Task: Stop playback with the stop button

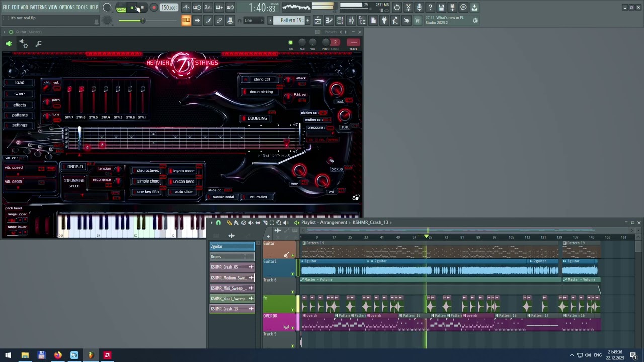Action: click(x=143, y=7)
